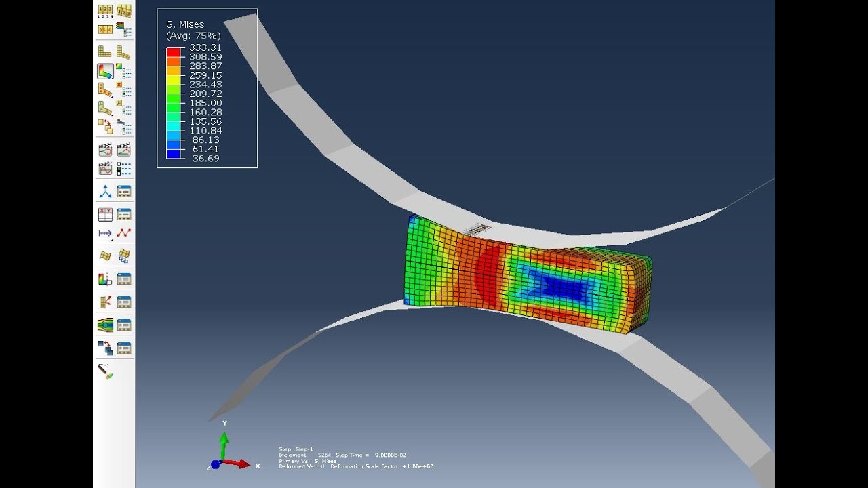Select the paintbrush color code tool
This screenshot has height=488, width=868.
click(x=105, y=371)
